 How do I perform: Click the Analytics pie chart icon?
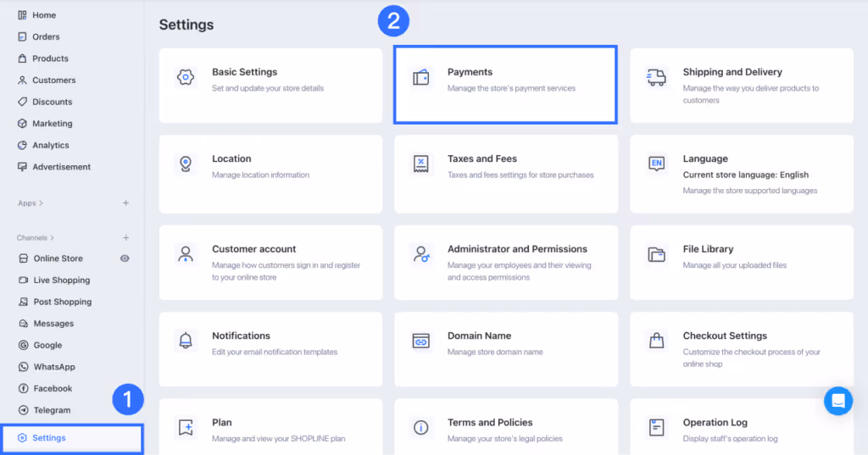(x=22, y=145)
